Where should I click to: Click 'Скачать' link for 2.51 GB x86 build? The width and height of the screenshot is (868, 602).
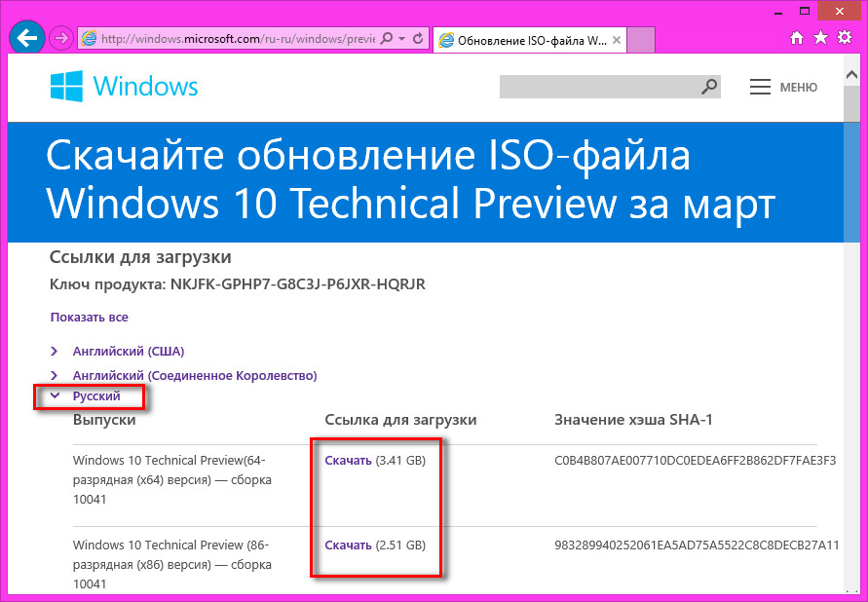[348, 545]
